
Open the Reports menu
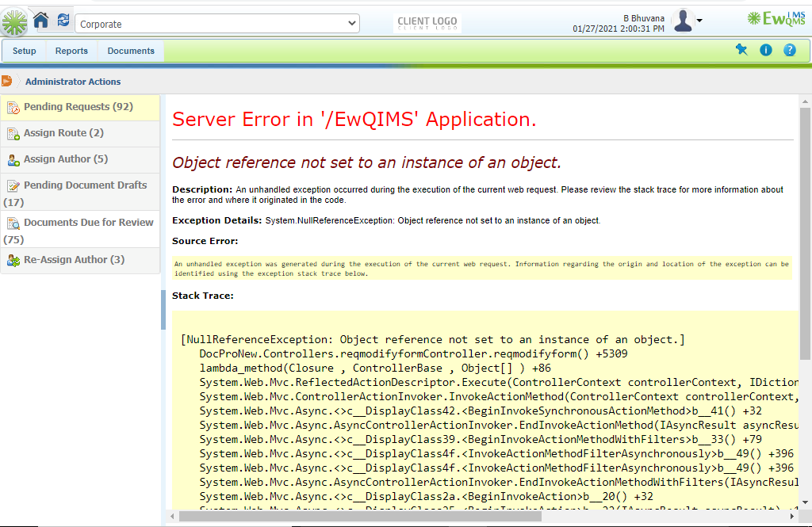click(71, 51)
